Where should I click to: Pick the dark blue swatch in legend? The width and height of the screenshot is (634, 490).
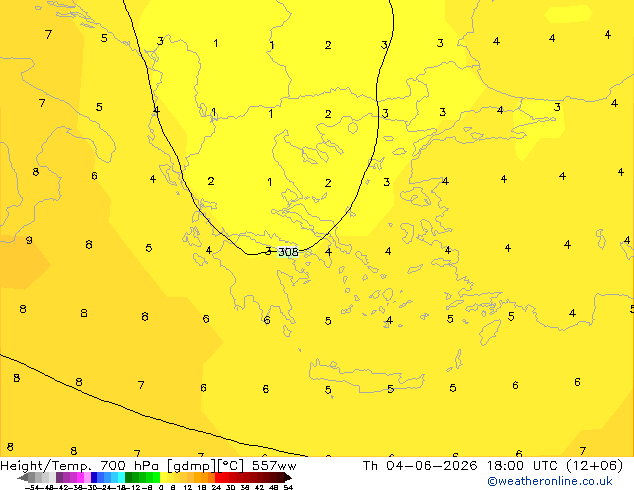coord(94,477)
